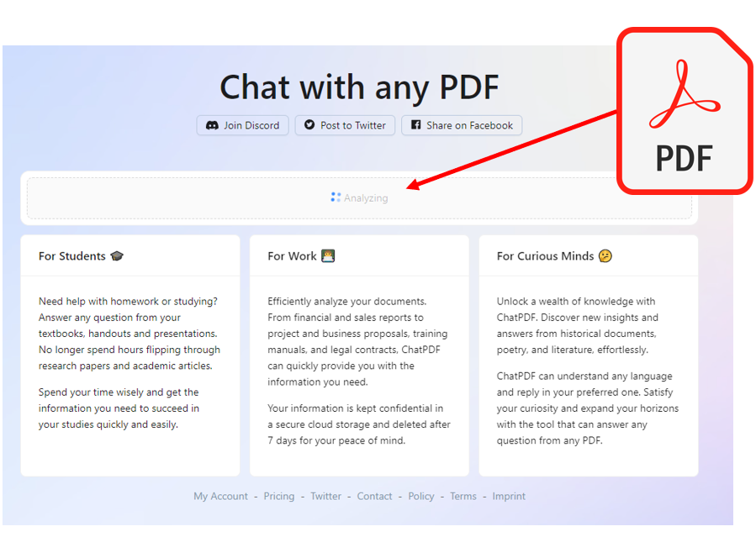Image resolution: width=756 pixels, height=537 pixels.
Task: View the Policy page
Action: pyautogui.click(x=421, y=496)
